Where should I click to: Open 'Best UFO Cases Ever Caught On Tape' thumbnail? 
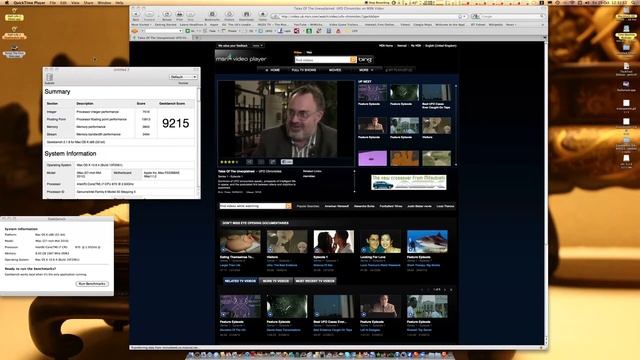[x=436, y=93]
